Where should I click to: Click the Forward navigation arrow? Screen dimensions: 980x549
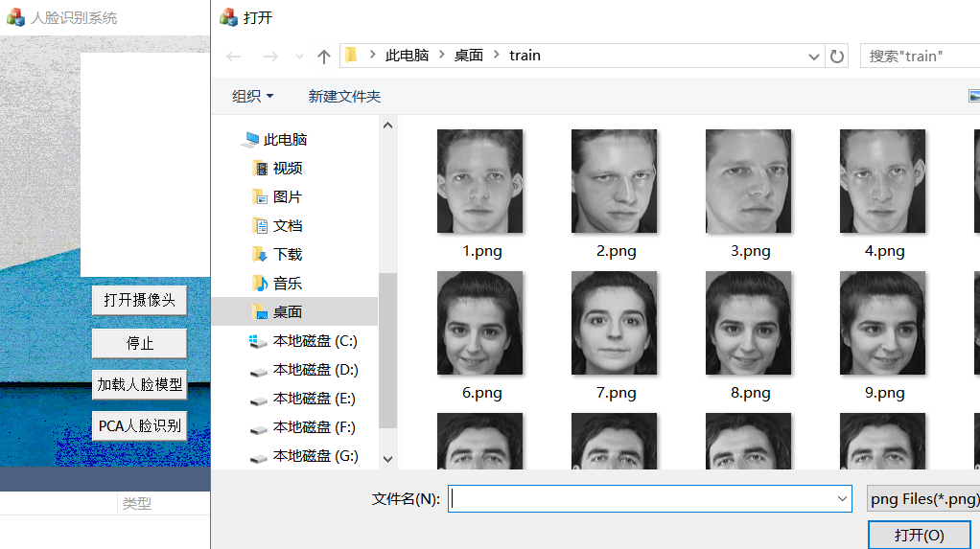270,57
